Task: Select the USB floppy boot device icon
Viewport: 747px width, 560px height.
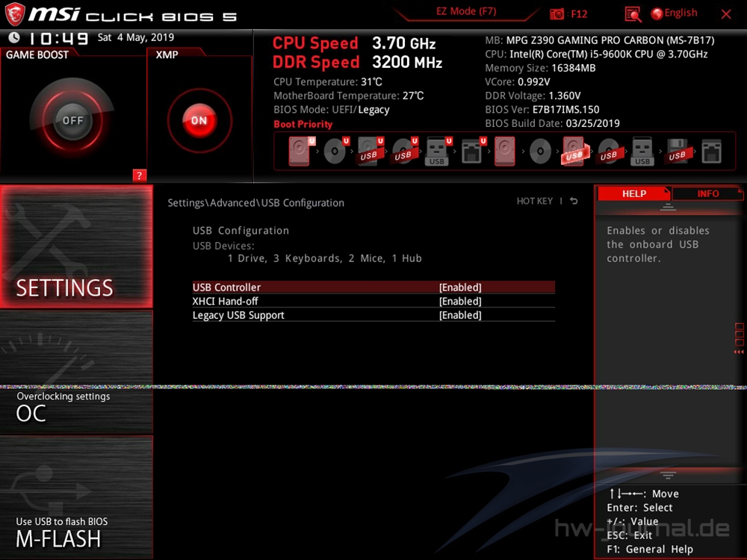Action: (677, 151)
